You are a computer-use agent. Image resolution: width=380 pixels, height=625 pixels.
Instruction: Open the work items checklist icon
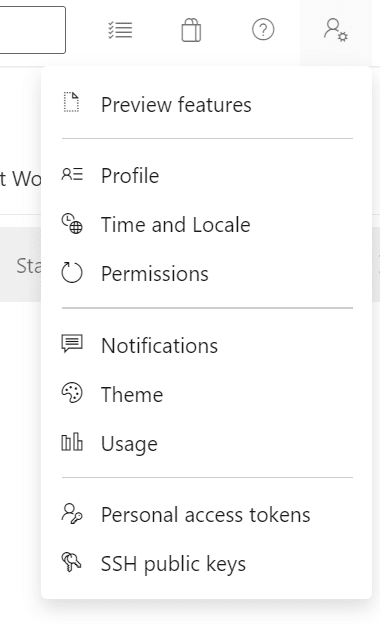[x=120, y=30]
